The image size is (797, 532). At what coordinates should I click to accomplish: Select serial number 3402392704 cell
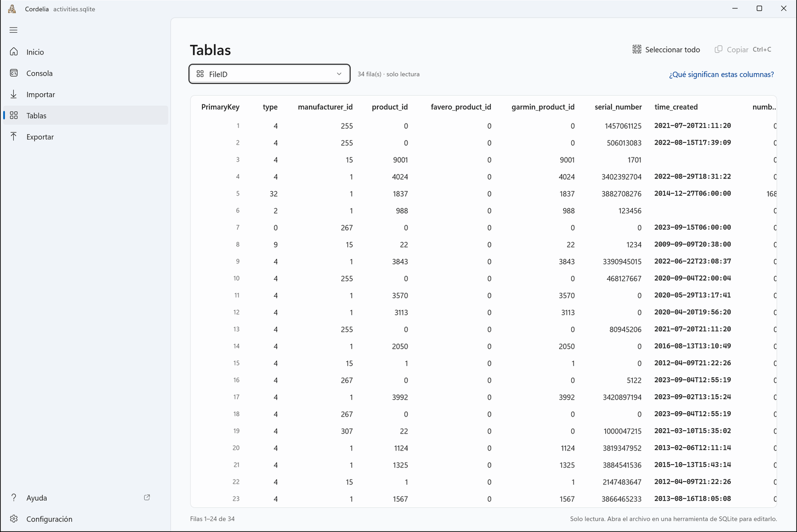pos(622,177)
